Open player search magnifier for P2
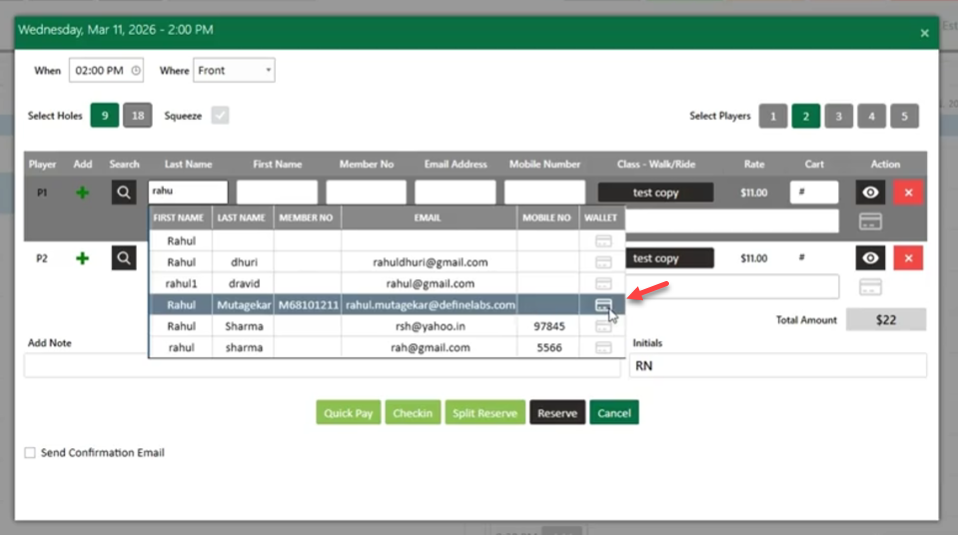Viewport: 958px width, 535px height. [124, 258]
